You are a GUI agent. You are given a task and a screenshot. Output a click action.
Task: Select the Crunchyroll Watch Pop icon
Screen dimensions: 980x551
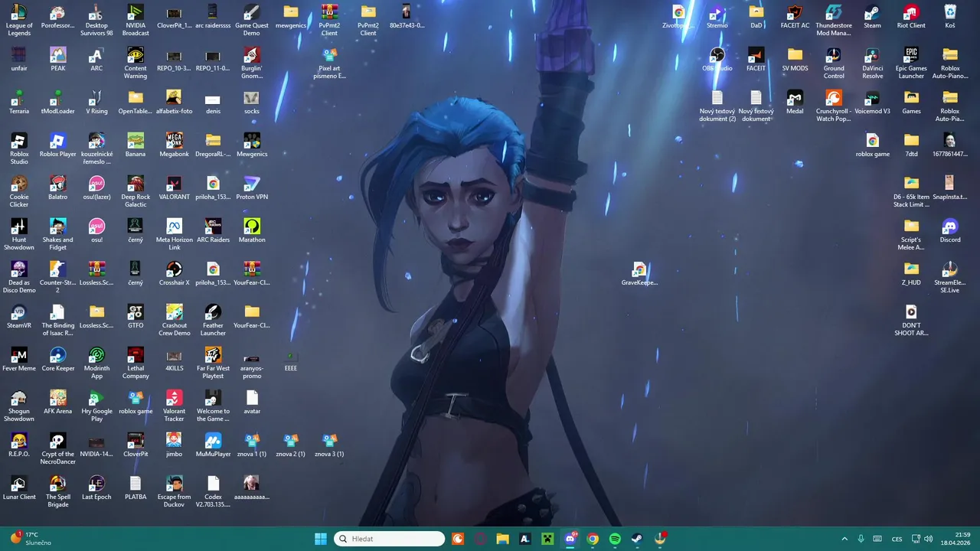tap(834, 106)
